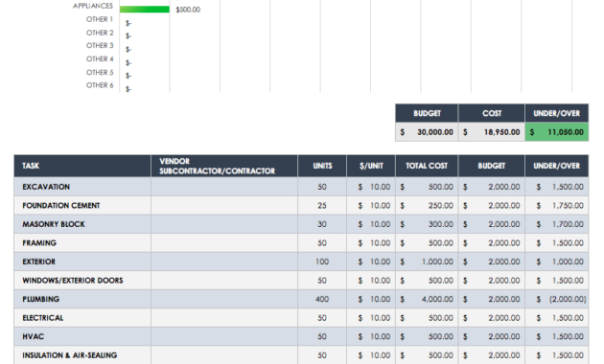Click the OTHER 2 chart label
Screen dimensions: 604x364
coord(100,33)
